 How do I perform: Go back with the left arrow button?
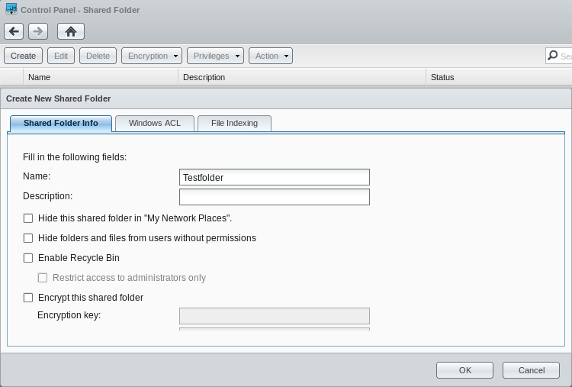pos(14,32)
